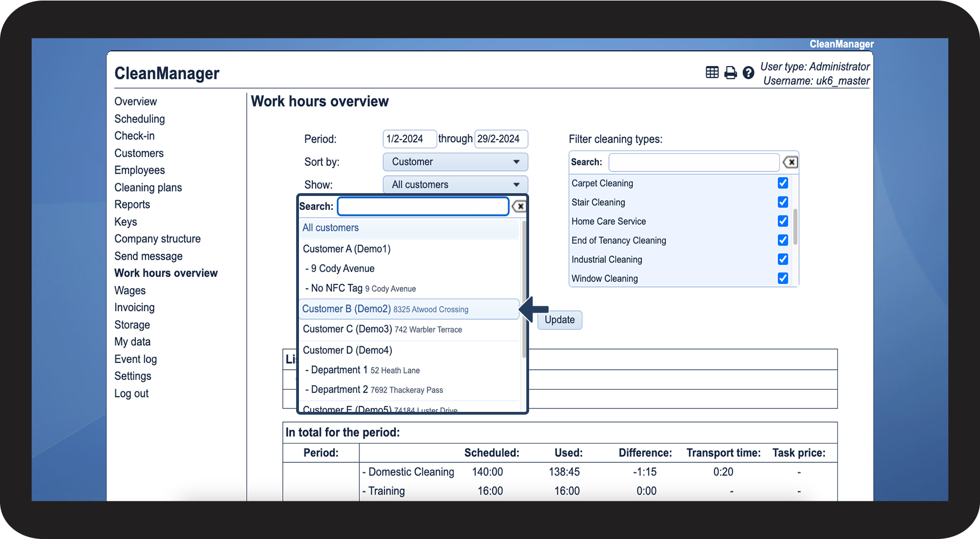Click the table grid view icon
Viewport: 980px width, 539px height.
point(712,72)
